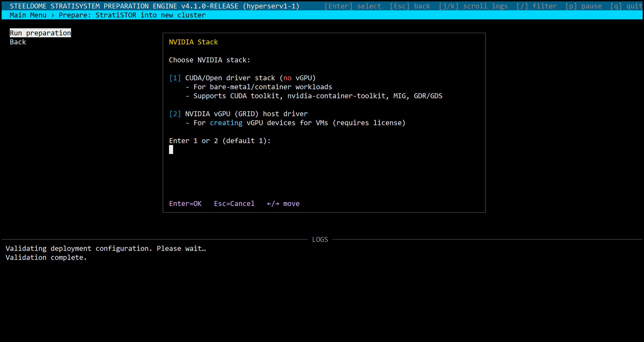
Task: Toggle the [p] pause logs hint
Action: (x=583, y=6)
